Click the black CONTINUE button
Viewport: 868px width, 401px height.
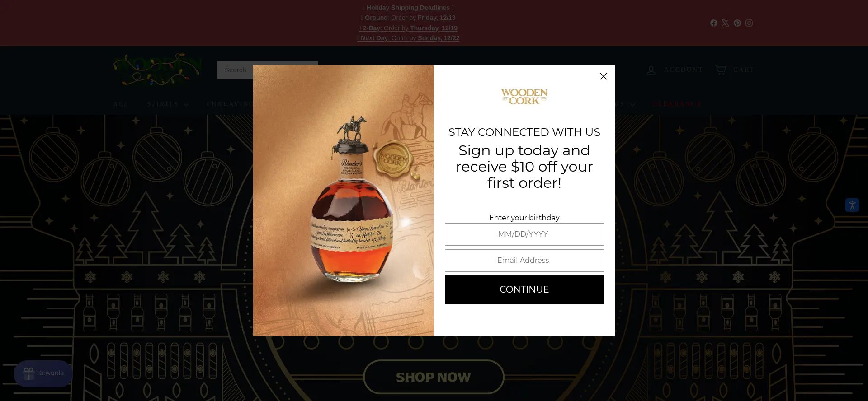[524, 290]
